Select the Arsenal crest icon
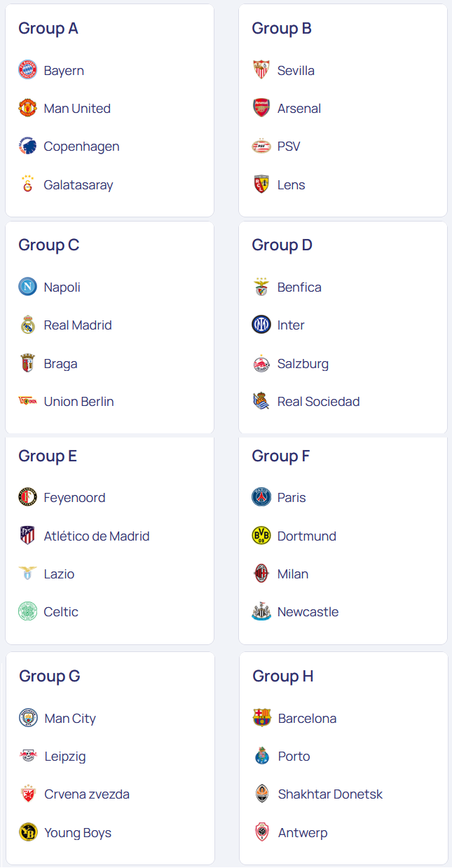This screenshot has width=452, height=868. (x=261, y=108)
